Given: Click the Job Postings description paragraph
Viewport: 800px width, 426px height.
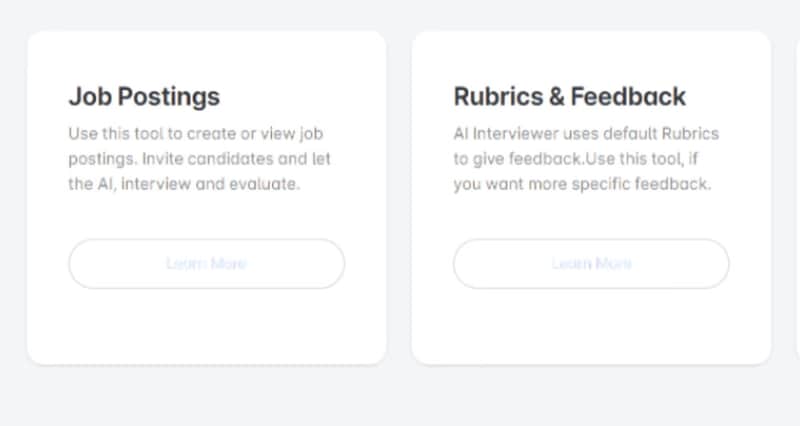Looking at the screenshot, I should tap(200, 159).
